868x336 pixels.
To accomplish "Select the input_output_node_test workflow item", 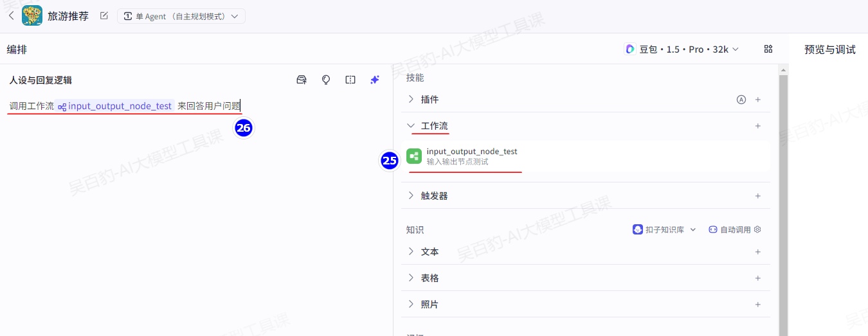I will pyautogui.click(x=472, y=156).
